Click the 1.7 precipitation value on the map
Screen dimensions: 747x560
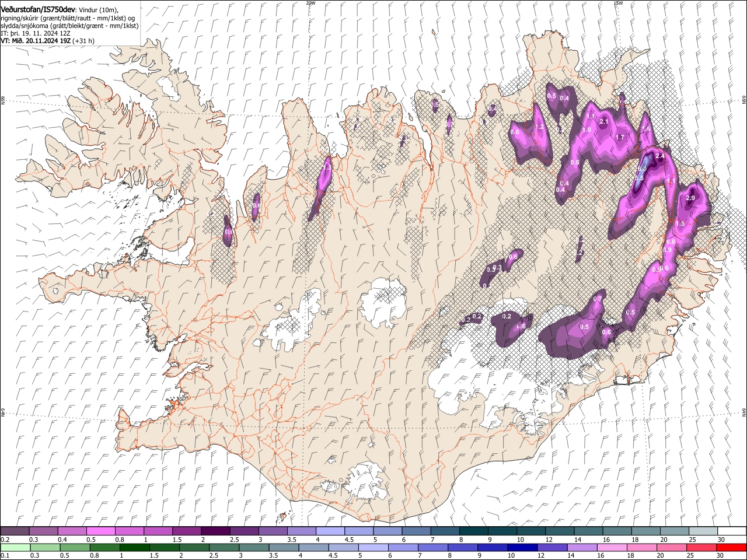tap(620, 138)
